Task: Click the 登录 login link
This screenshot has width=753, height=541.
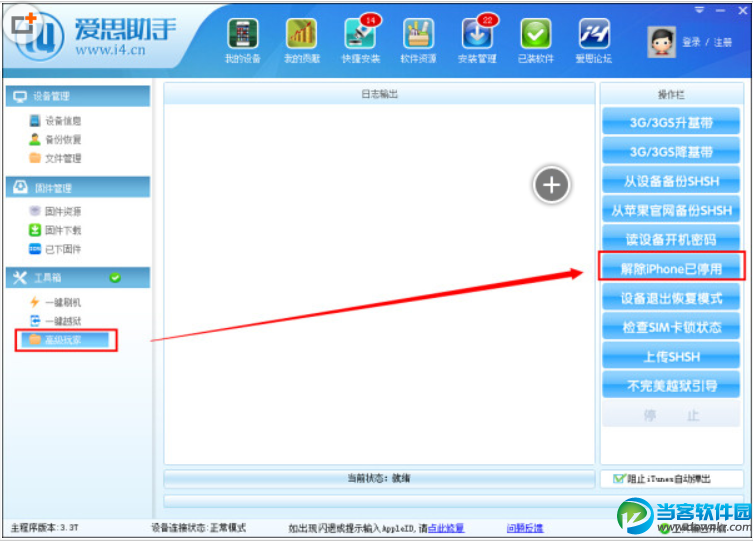Action: point(691,42)
